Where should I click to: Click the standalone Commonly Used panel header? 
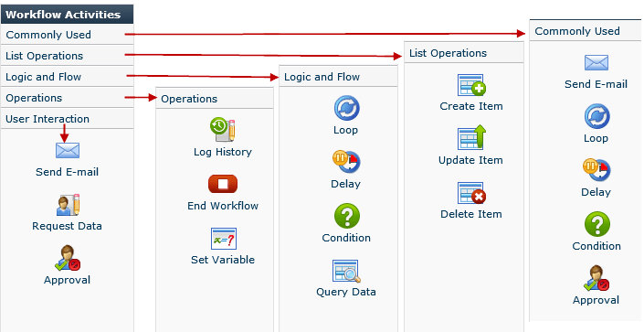click(586, 31)
